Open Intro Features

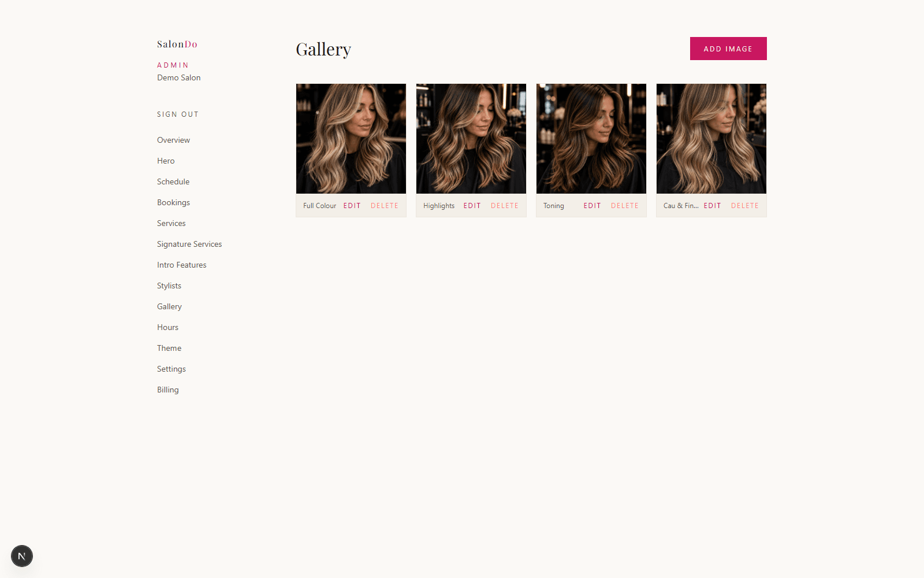(x=181, y=265)
